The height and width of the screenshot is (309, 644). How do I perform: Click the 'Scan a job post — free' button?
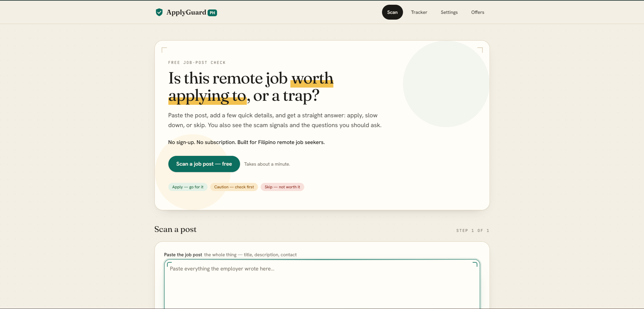pyautogui.click(x=204, y=164)
